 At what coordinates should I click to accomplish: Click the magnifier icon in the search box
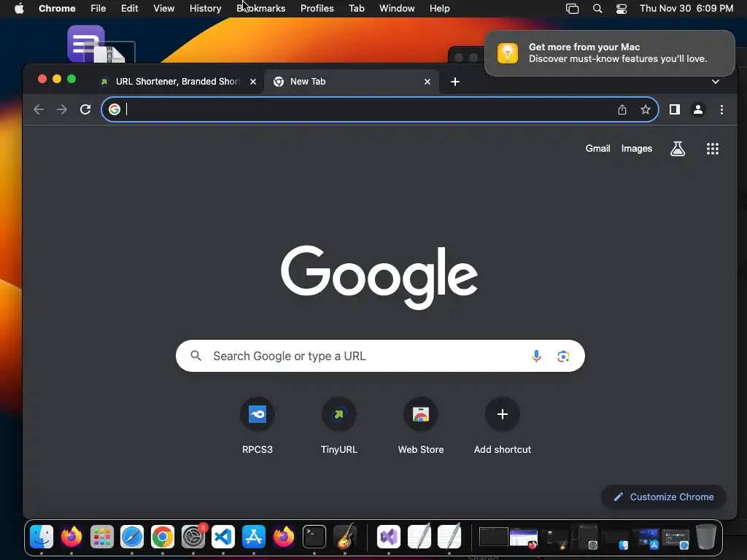pos(196,356)
